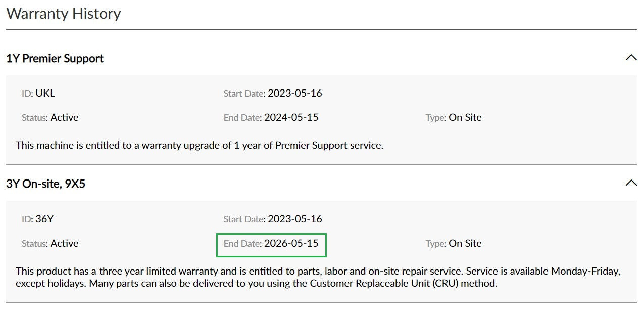This screenshot has width=644, height=315.
Task: Click the 3Y On-site, 9X5 heading
Action: pyautogui.click(x=45, y=184)
